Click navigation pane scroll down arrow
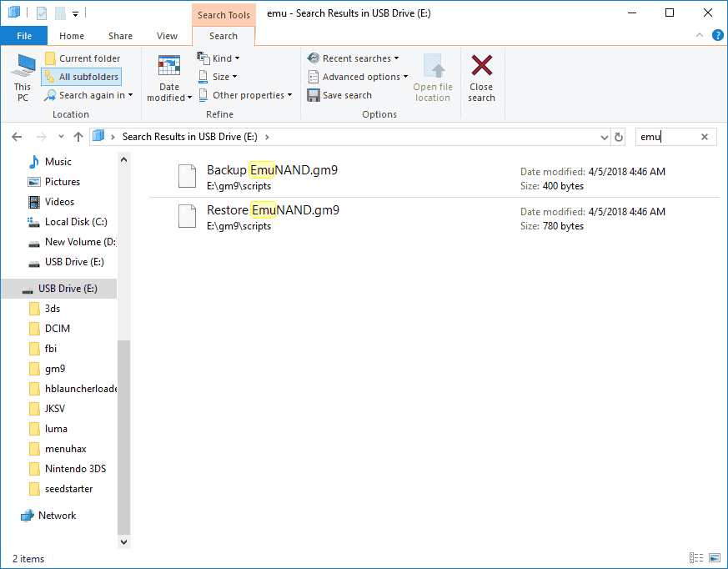The width and height of the screenshot is (728, 569). tap(124, 541)
